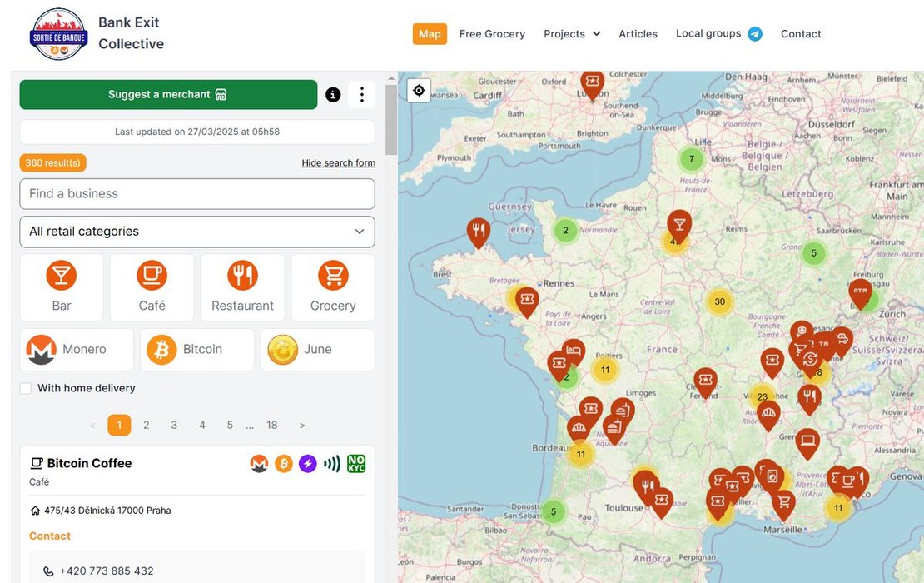
Task: Open the three-dot options menu
Action: click(x=362, y=94)
